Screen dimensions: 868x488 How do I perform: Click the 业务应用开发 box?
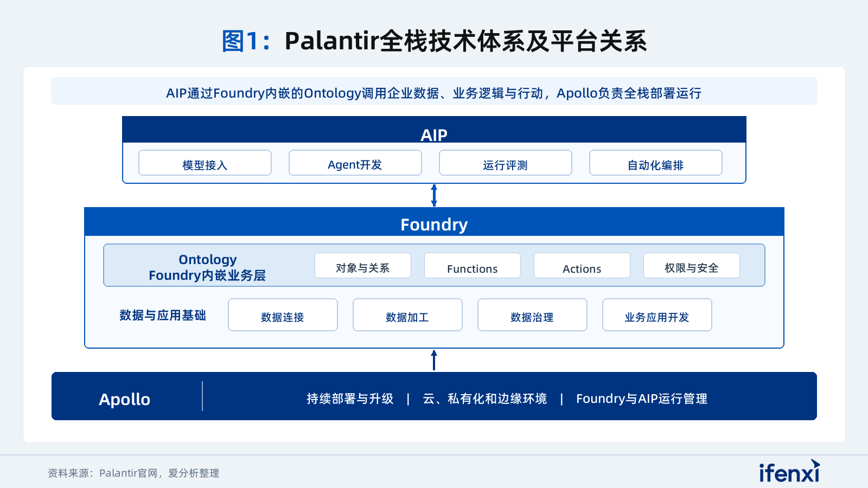[657, 314]
